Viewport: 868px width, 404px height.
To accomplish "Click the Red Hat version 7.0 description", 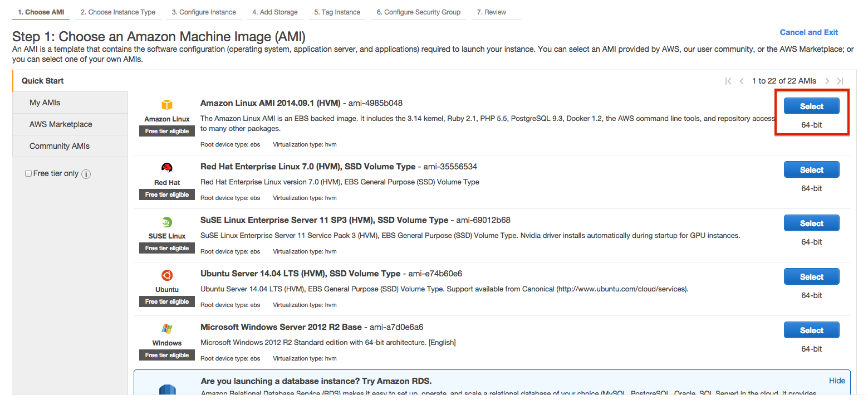I will click(340, 182).
